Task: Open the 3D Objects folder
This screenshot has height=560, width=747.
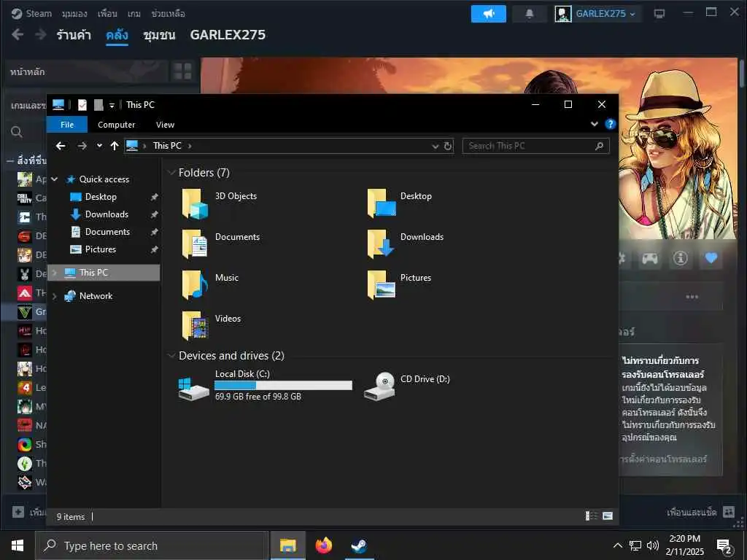Action: (x=220, y=203)
